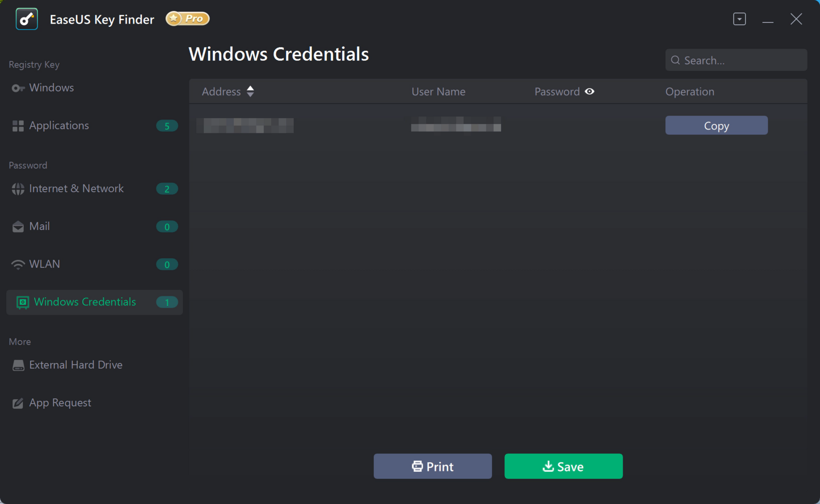The height and width of the screenshot is (504, 820).
Task: Click the Pro badge
Action: tap(187, 19)
